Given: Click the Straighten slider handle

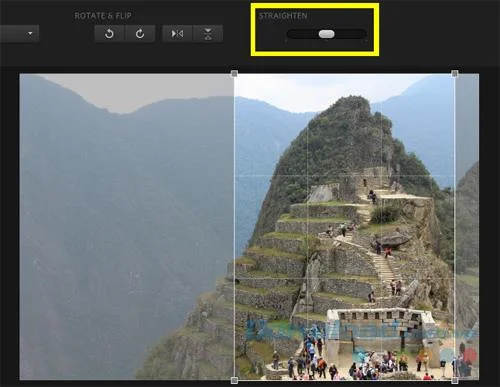Looking at the screenshot, I should click(327, 34).
